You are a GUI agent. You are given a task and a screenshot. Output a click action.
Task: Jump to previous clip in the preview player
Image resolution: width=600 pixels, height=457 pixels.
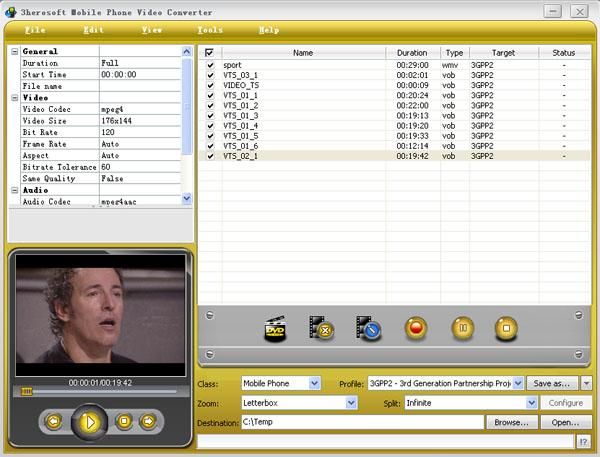54,421
